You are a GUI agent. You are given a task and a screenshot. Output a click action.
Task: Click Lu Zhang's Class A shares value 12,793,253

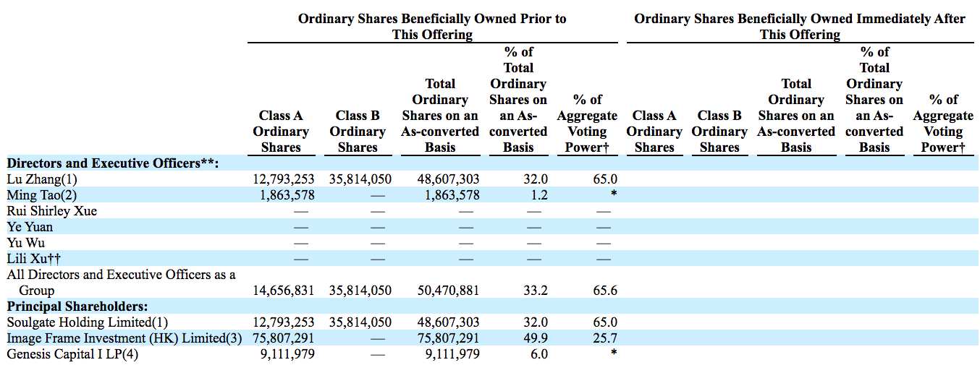point(284,179)
